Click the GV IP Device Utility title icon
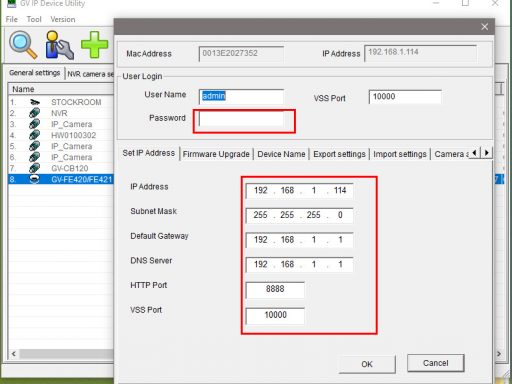The width and height of the screenshot is (512, 384). [11, 4]
